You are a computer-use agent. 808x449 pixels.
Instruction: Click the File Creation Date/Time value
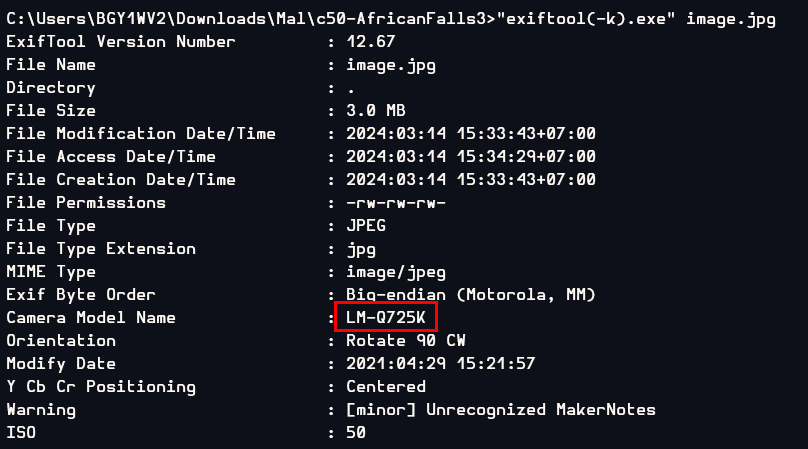470,180
